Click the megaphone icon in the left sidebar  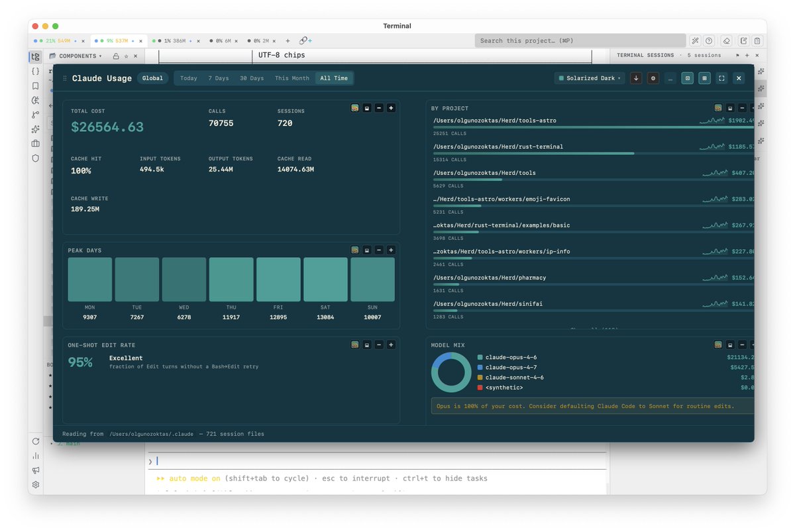[x=35, y=470]
